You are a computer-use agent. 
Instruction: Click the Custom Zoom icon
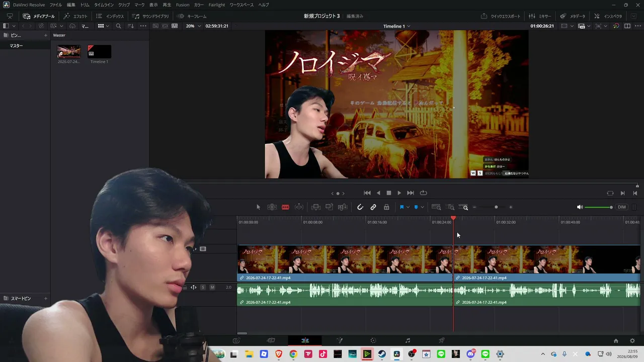463,207
